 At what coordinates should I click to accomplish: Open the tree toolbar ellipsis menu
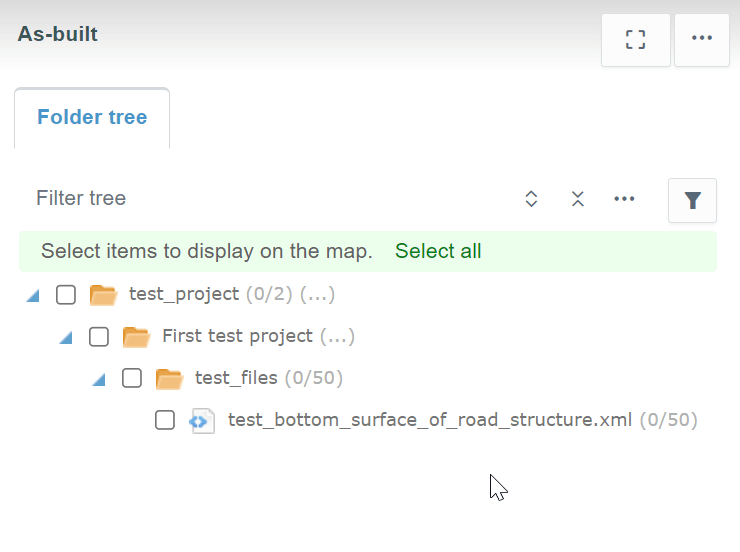(625, 199)
